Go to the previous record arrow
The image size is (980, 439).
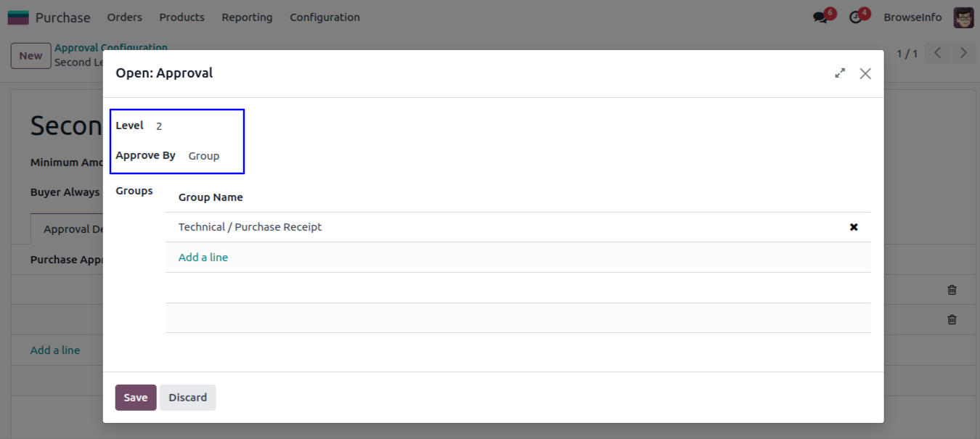point(938,53)
